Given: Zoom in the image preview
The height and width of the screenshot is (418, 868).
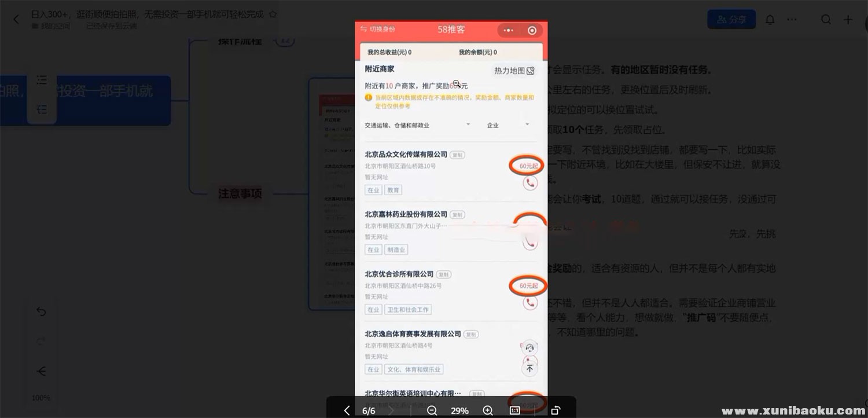Looking at the screenshot, I should [x=488, y=410].
